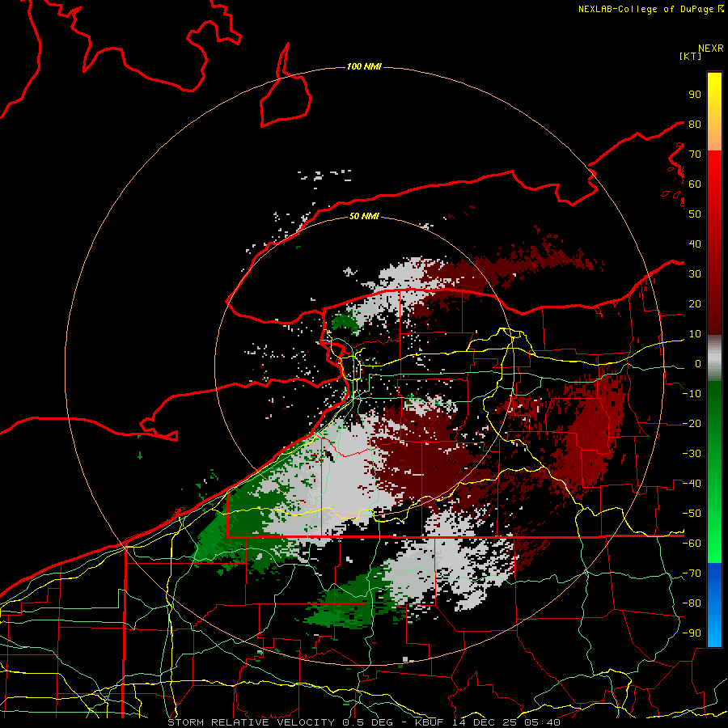Click the positive 60 value on velocity scale

(695, 184)
